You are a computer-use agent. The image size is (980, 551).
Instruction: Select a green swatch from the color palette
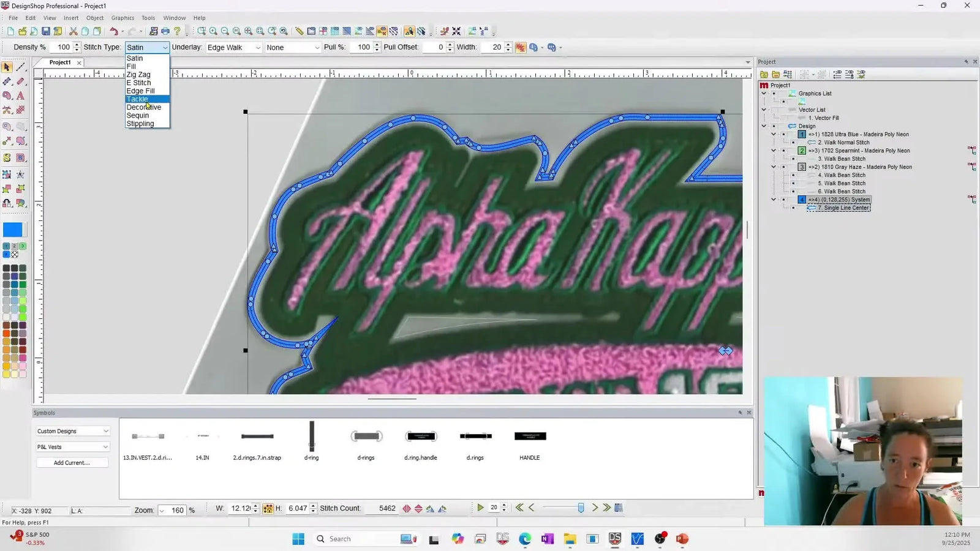(23, 284)
